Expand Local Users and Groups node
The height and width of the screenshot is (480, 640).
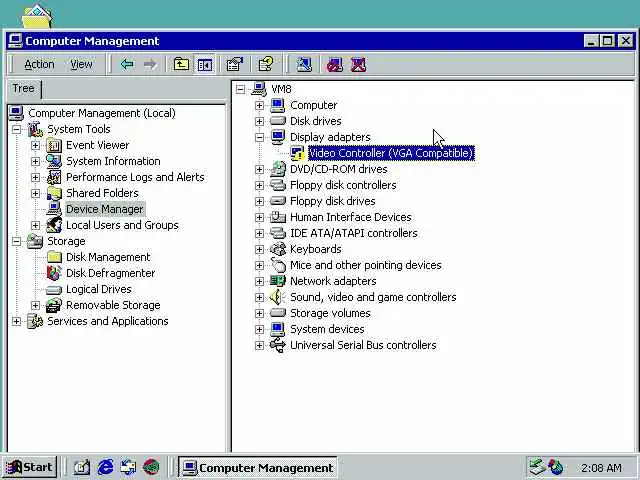coord(36,225)
